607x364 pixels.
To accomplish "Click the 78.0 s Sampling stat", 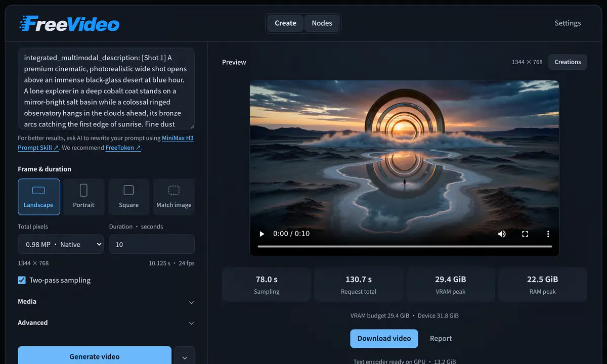I will tap(267, 285).
